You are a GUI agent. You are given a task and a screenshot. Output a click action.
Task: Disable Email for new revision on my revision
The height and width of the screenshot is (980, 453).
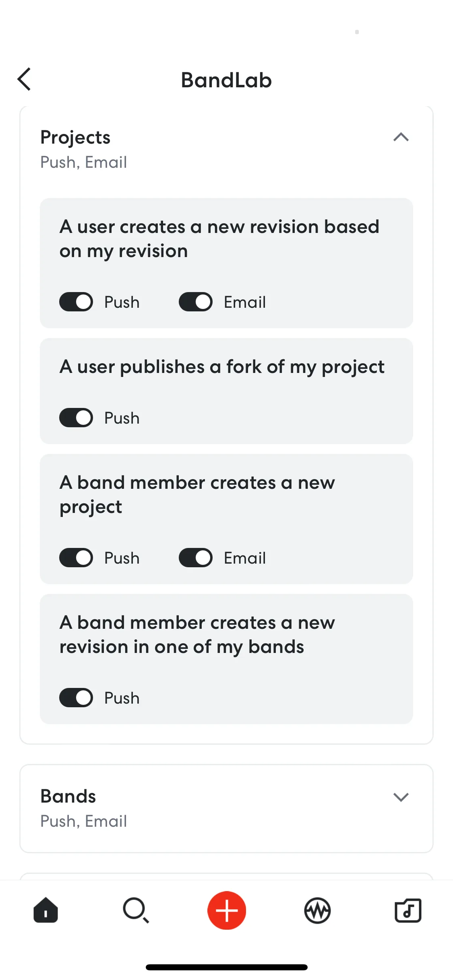pyautogui.click(x=196, y=302)
